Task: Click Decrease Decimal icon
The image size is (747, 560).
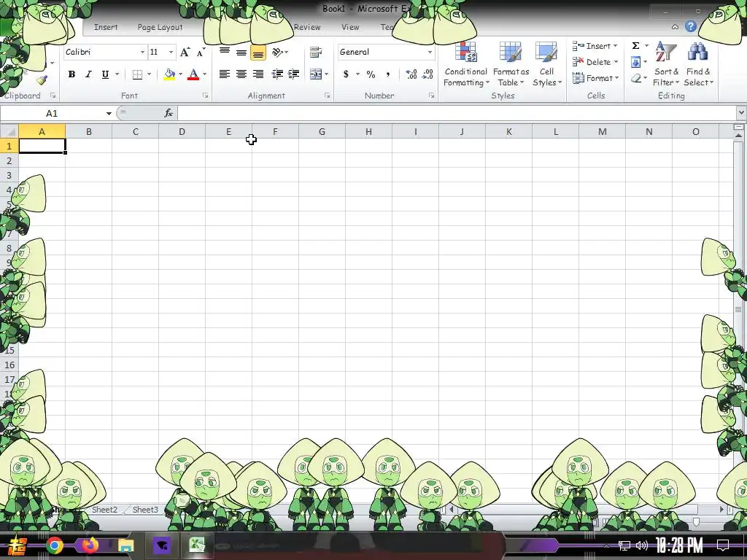Action: [427, 74]
